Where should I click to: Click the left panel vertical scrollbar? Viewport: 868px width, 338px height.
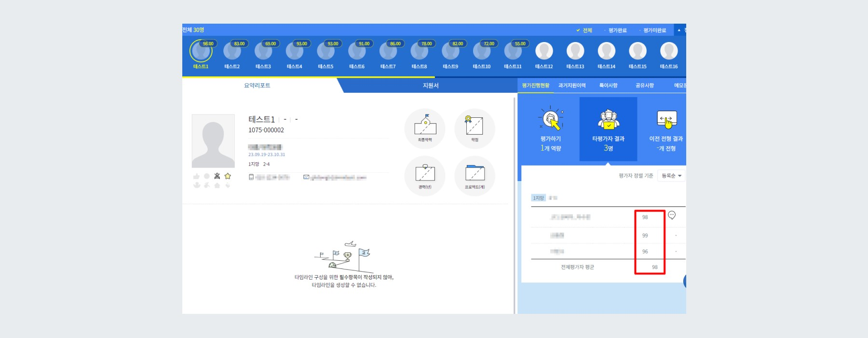click(515, 205)
